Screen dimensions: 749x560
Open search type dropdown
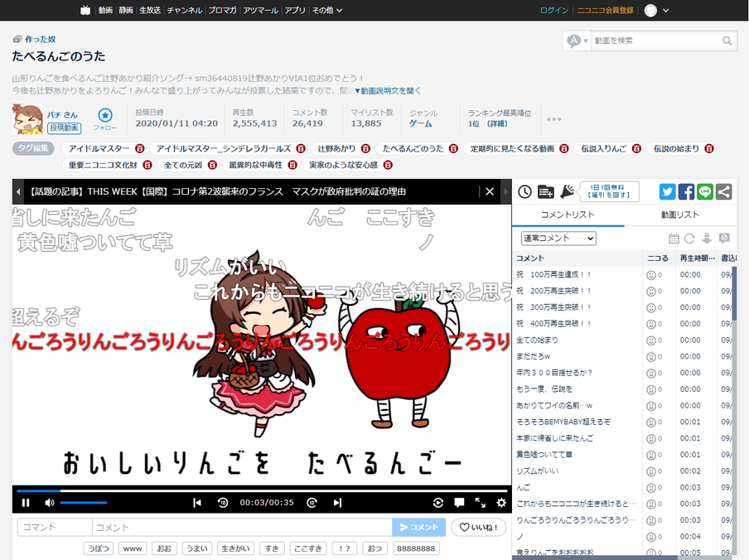click(577, 41)
